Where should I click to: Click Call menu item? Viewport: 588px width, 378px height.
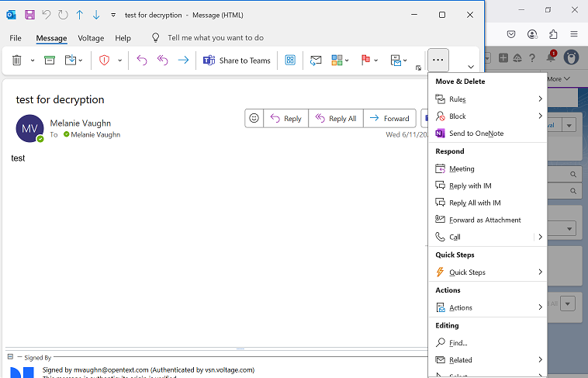(482, 237)
